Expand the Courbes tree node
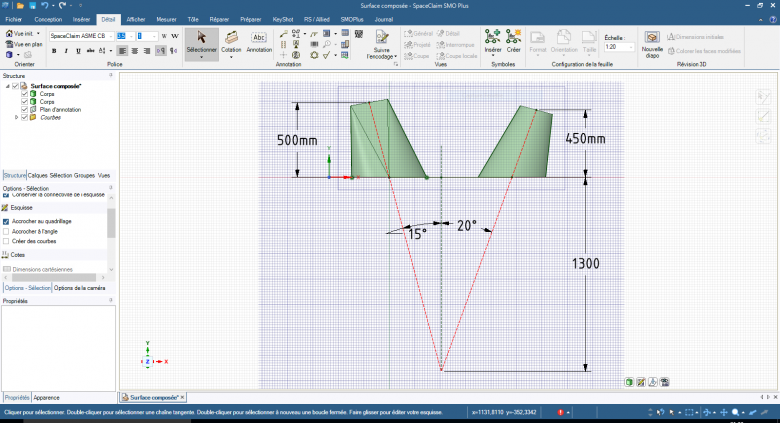 [x=16, y=117]
